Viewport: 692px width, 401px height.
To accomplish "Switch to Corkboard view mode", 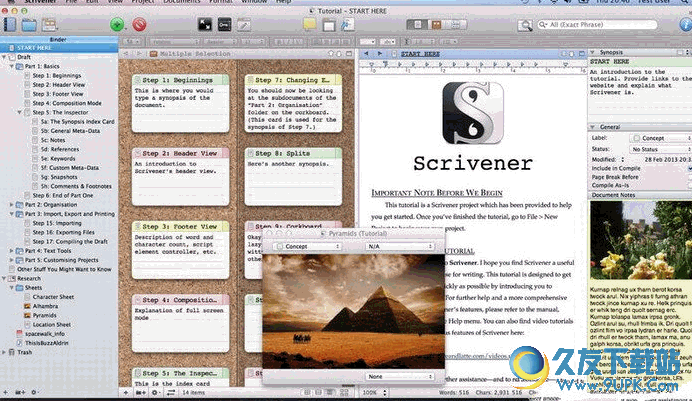I will pyautogui.click(x=436, y=25).
